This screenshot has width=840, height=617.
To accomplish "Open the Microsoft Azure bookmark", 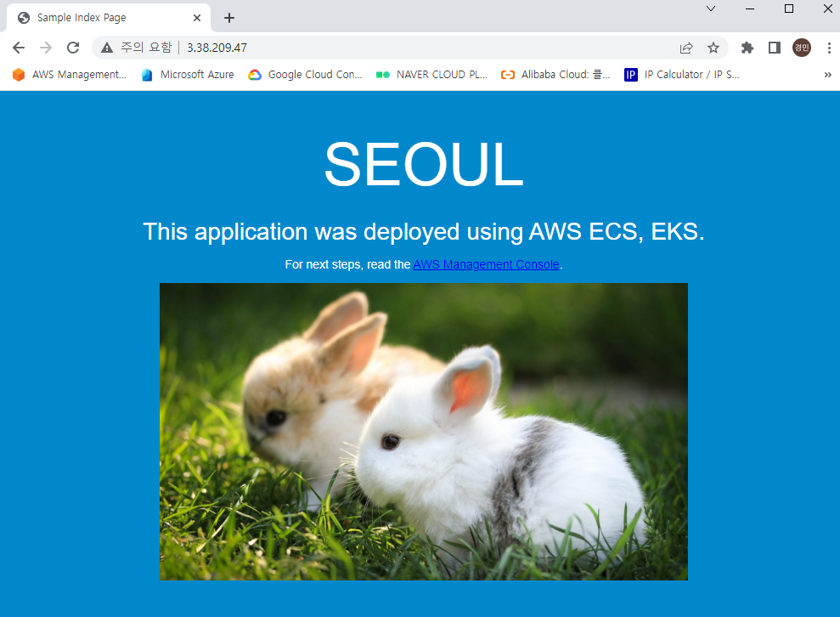I will tap(188, 75).
